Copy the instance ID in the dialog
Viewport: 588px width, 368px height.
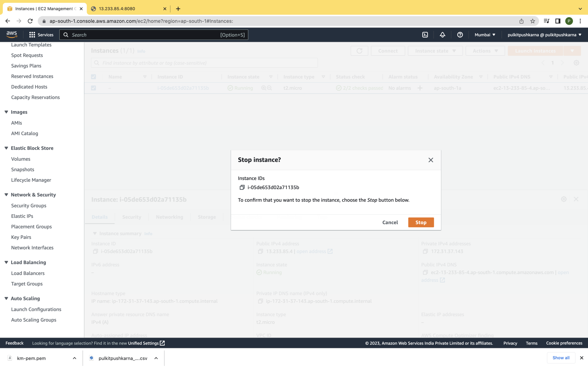tap(242, 187)
